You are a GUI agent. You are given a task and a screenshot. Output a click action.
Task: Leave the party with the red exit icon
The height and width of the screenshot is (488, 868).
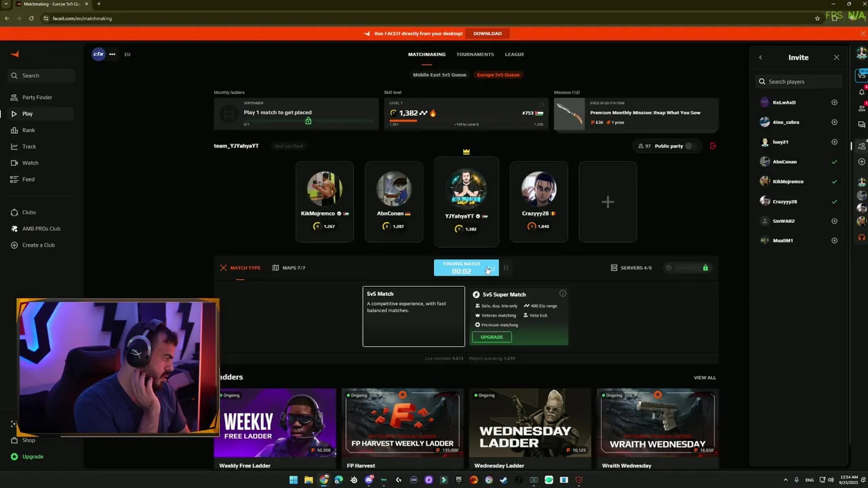(x=713, y=146)
